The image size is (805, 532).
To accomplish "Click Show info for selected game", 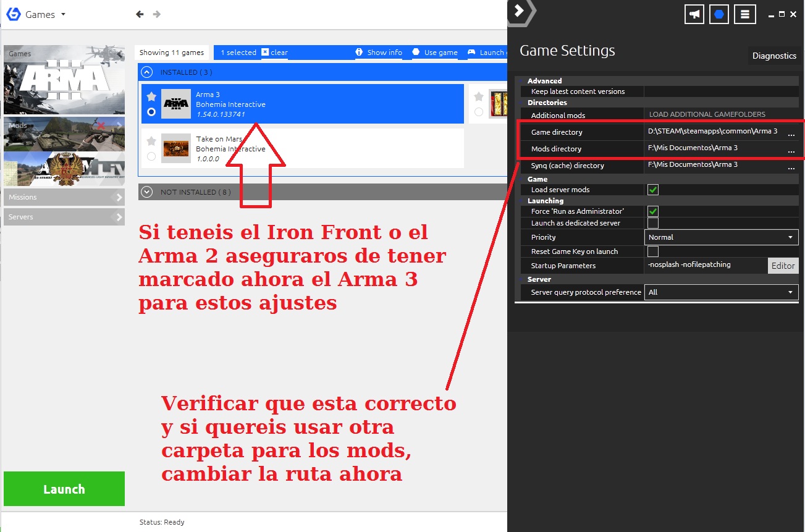I will tap(384, 53).
